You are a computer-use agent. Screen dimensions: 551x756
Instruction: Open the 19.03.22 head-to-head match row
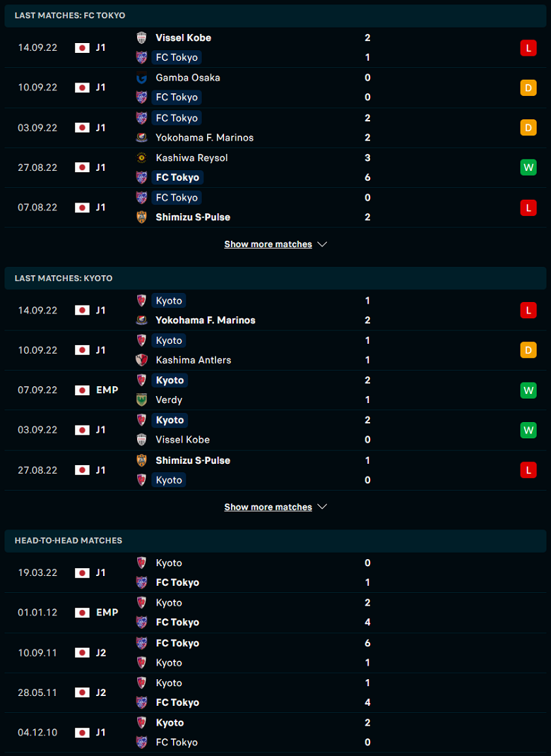[275, 572]
